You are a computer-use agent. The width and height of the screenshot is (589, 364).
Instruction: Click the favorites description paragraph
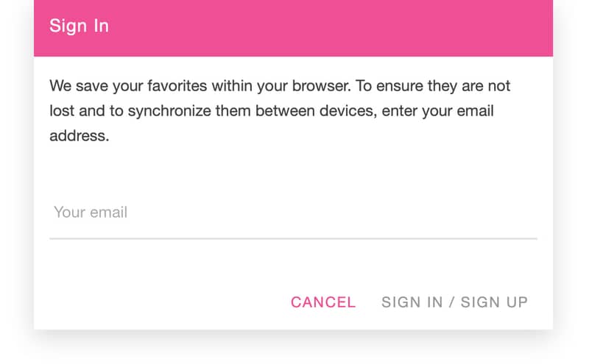click(x=280, y=111)
